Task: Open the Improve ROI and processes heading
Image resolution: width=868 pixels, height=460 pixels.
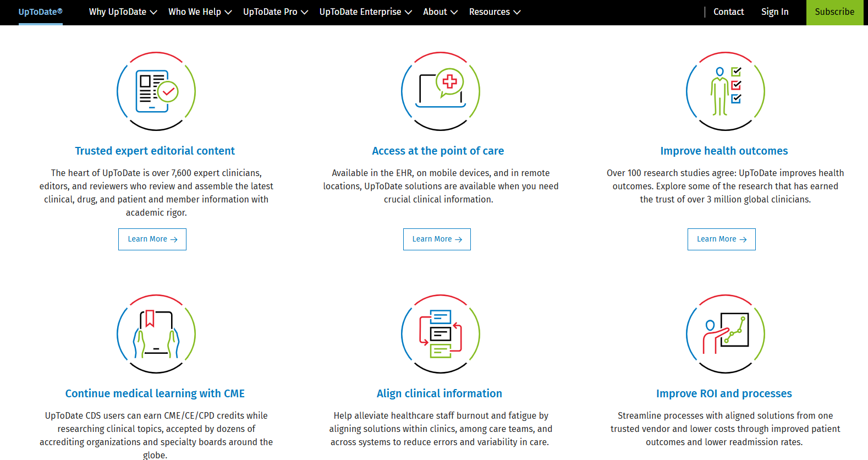Action: coord(724,393)
